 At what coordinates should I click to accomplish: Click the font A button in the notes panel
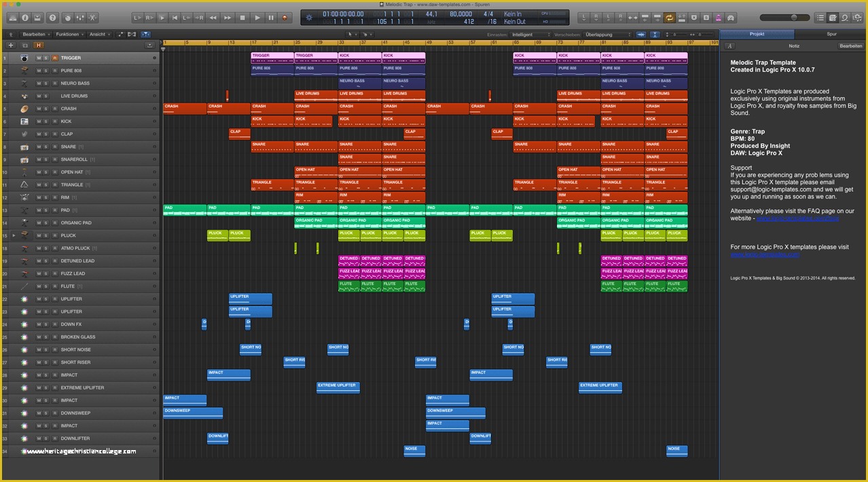click(x=729, y=46)
